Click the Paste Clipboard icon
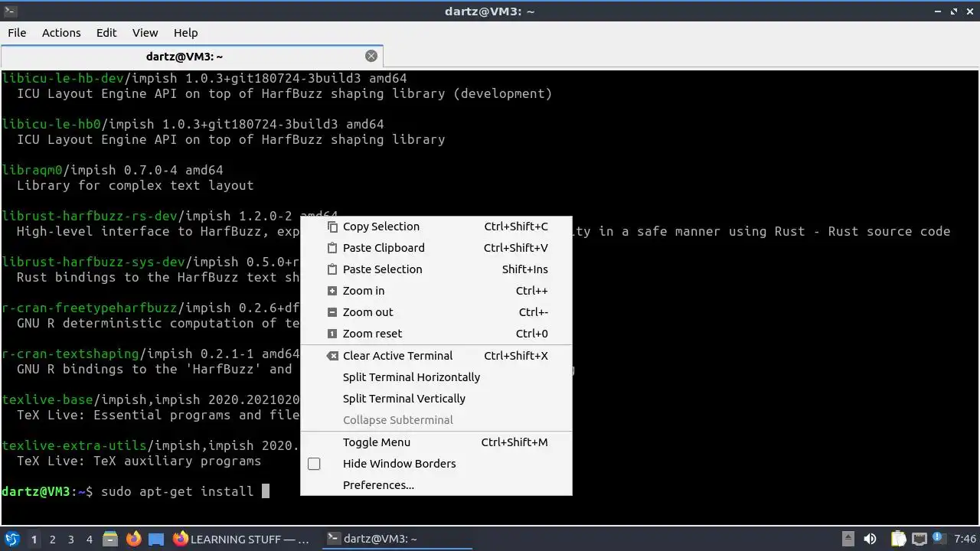The height and width of the screenshot is (551, 980). [x=332, y=248]
